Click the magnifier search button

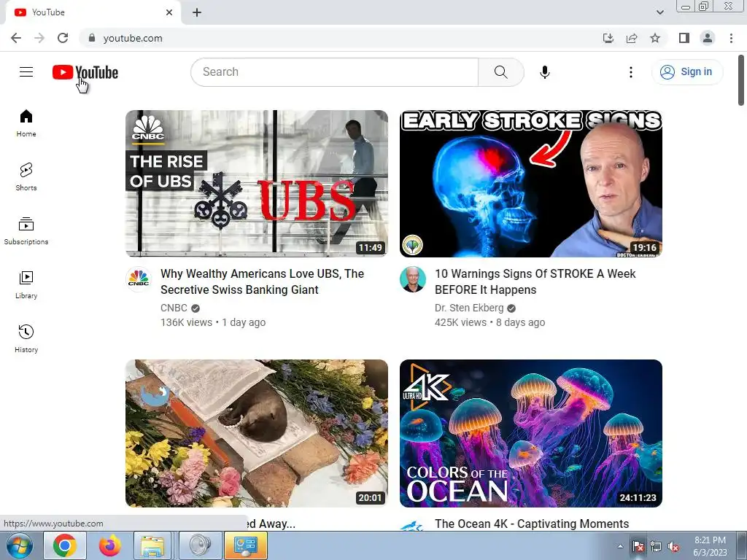click(x=500, y=72)
